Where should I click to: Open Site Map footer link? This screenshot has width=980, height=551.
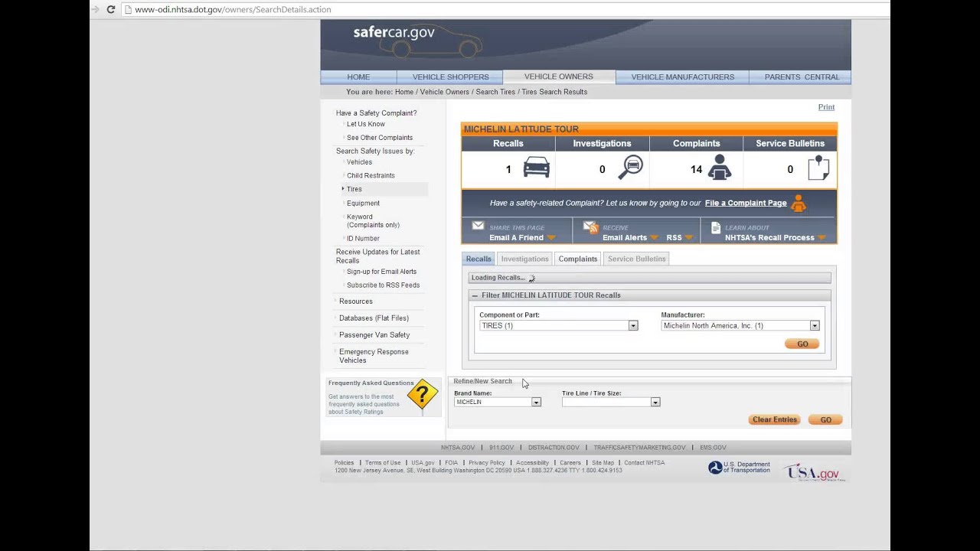(603, 463)
